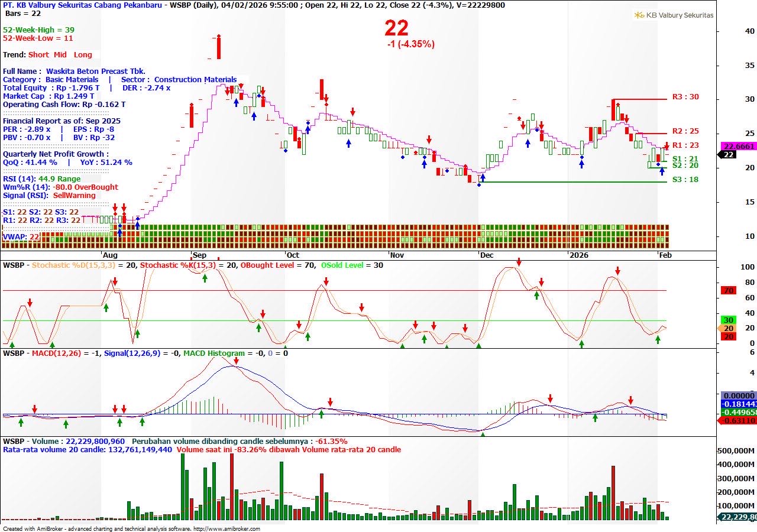Click the "Basic Materials" category value
The image size is (757, 532).
pyautogui.click(x=72, y=79)
